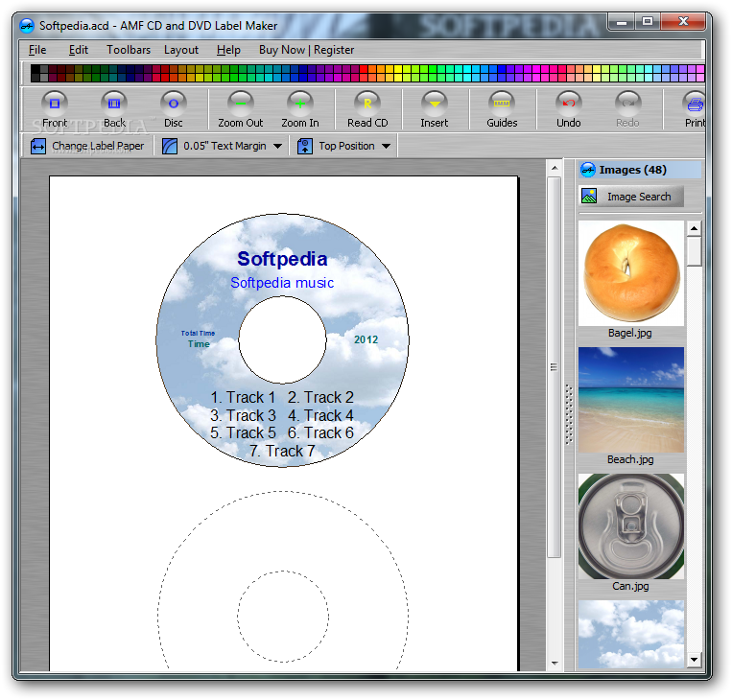The height and width of the screenshot is (700, 732).
Task: Click the Change Label Paper button
Action: pyautogui.click(x=87, y=146)
